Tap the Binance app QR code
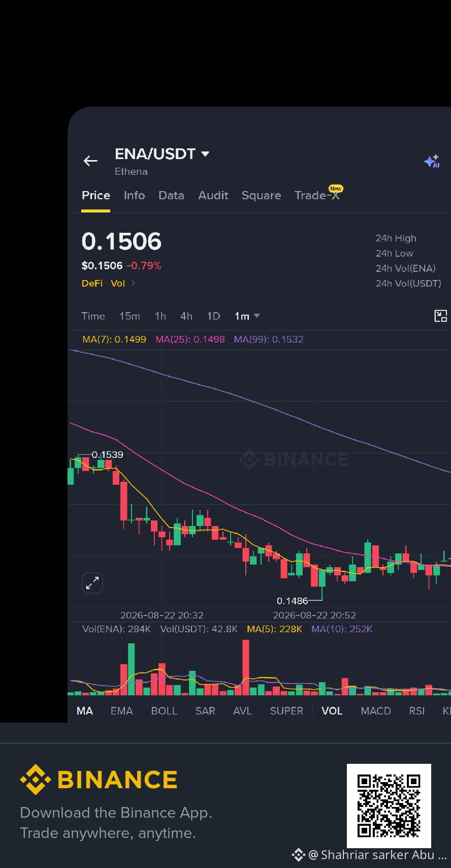The width and height of the screenshot is (451, 868). (x=389, y=805)
